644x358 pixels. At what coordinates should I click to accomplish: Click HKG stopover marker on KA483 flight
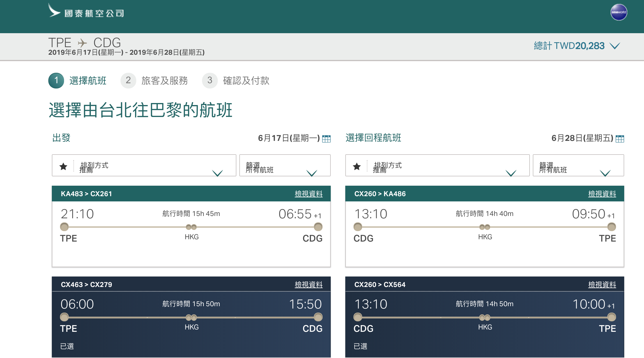(x=191, y=227)
